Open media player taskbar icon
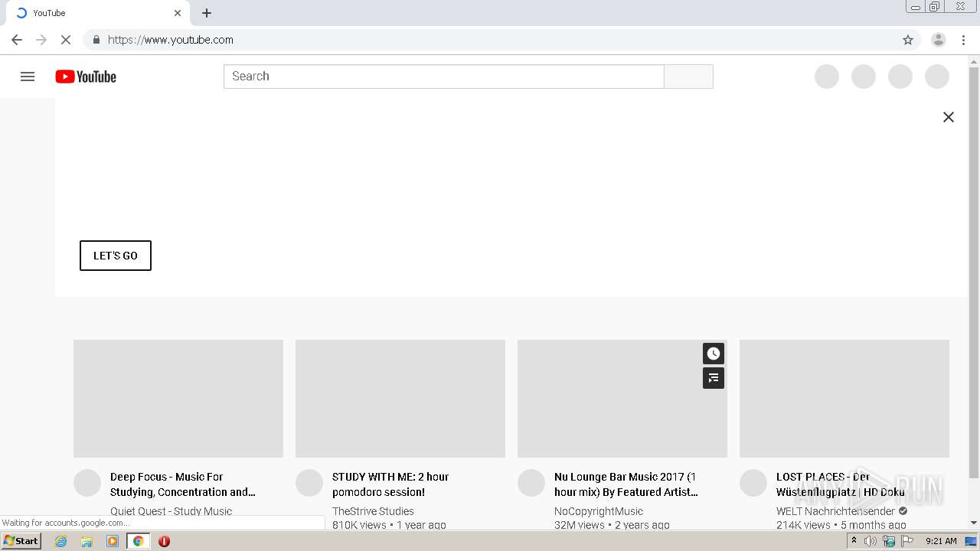Image resolution: width=980 pixels, height=551 pixels. tap(113, 541)
